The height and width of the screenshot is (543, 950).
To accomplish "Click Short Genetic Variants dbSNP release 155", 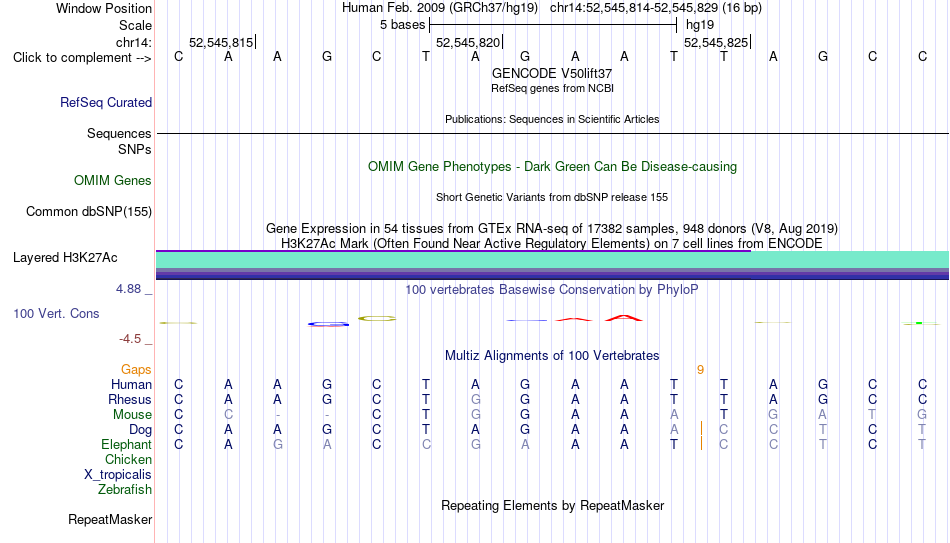I will [x=552, y=198].
